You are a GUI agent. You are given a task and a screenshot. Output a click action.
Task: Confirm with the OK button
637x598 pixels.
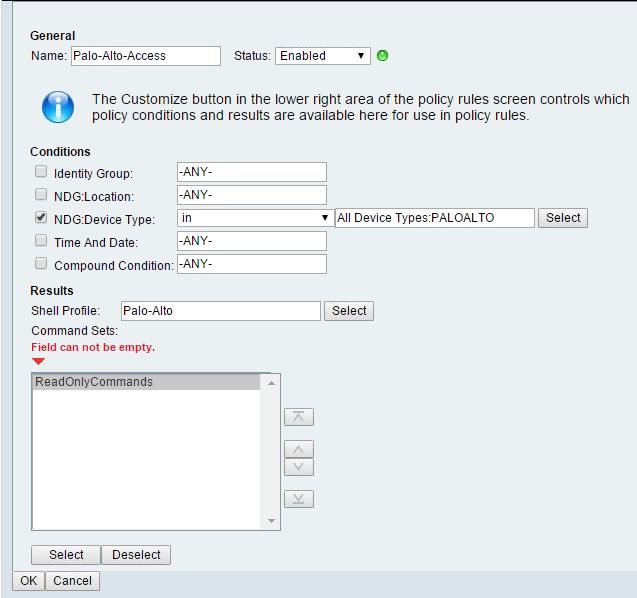(x=28, y=581)
